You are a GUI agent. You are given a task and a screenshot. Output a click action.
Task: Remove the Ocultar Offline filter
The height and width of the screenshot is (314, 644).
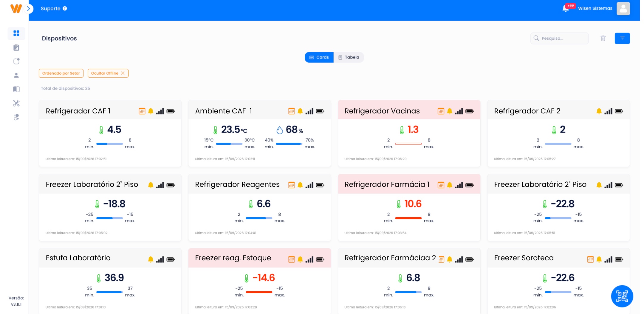123,73
